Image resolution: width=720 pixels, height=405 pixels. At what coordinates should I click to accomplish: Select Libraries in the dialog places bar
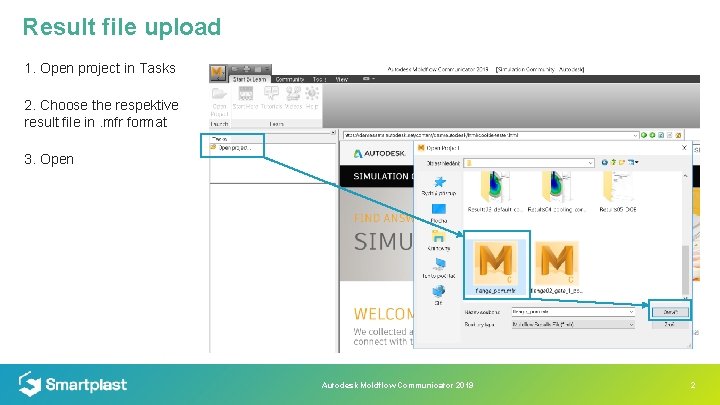click(439, 241)
